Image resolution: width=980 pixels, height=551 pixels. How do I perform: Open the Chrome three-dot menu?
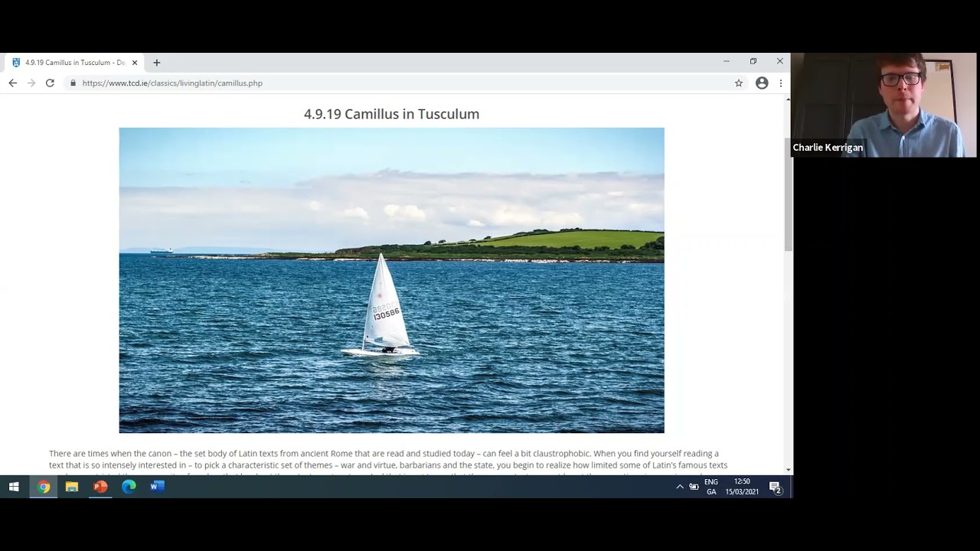pos(781,83)
